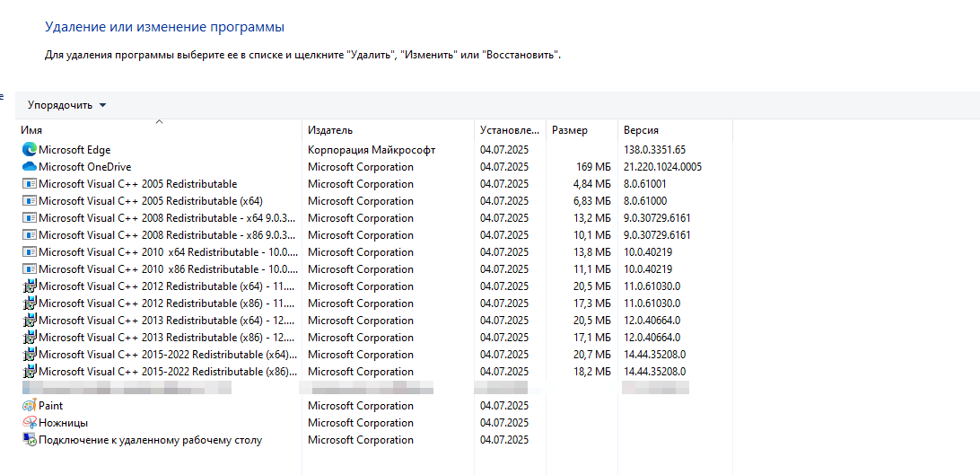
Task: Select Visual C++ 2008 Redistributable - x64 name
Action: [x=168, y=218]
